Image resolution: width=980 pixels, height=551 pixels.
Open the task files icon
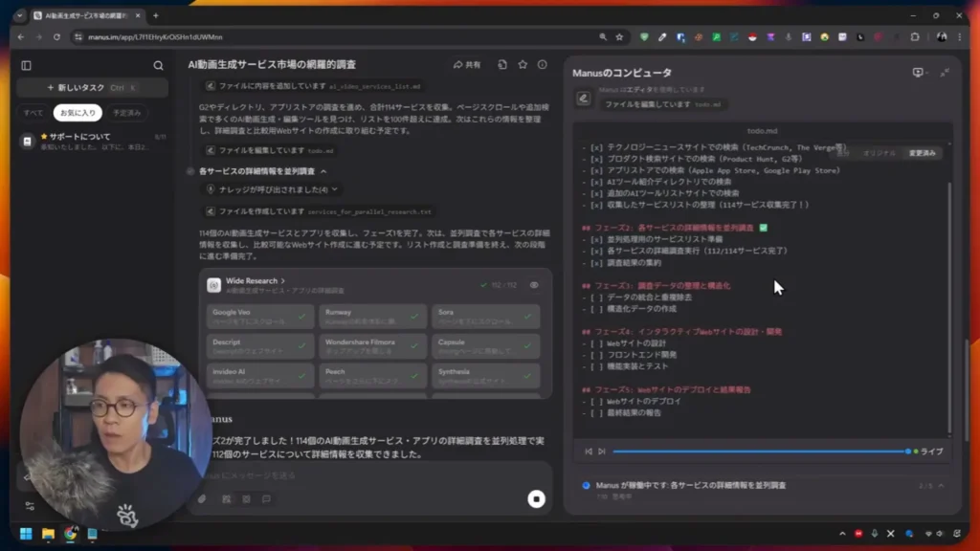501,64
